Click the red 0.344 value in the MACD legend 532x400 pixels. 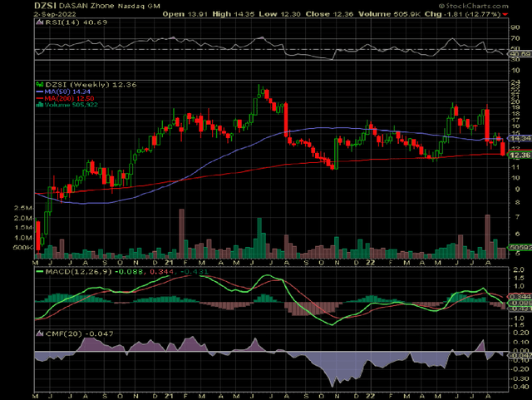click(x=160, y=272)
